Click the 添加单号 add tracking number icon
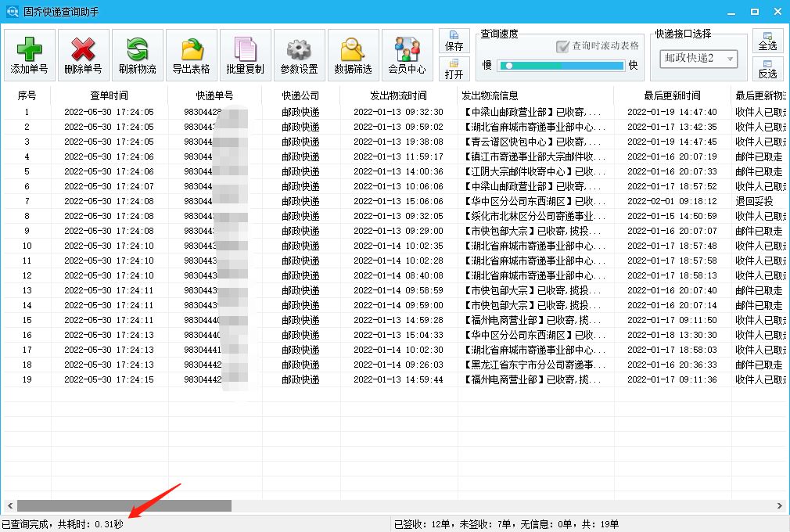The width and height of the screenshot is (790, 532). coord(28,53)
